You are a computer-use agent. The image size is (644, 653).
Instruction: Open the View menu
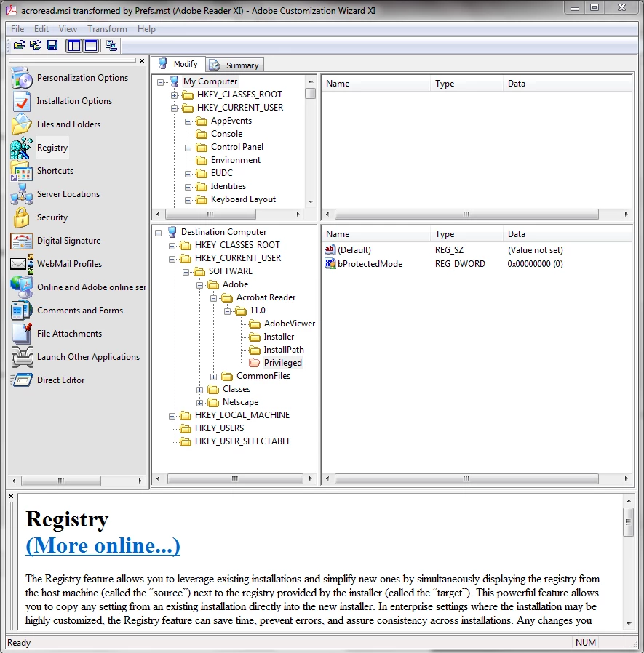68,29
